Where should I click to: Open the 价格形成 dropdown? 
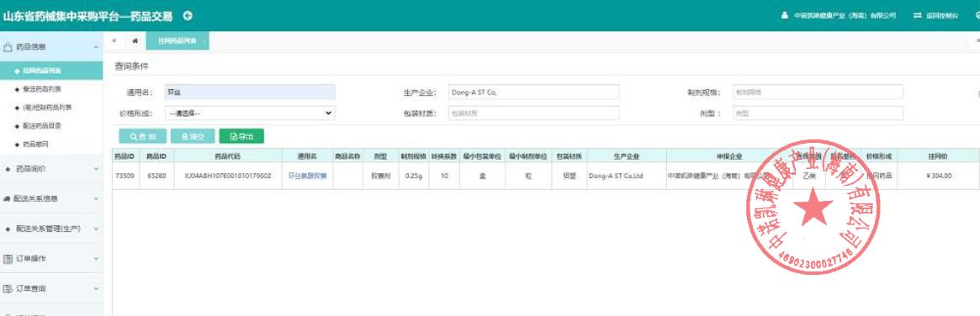(x=250, y=113)
